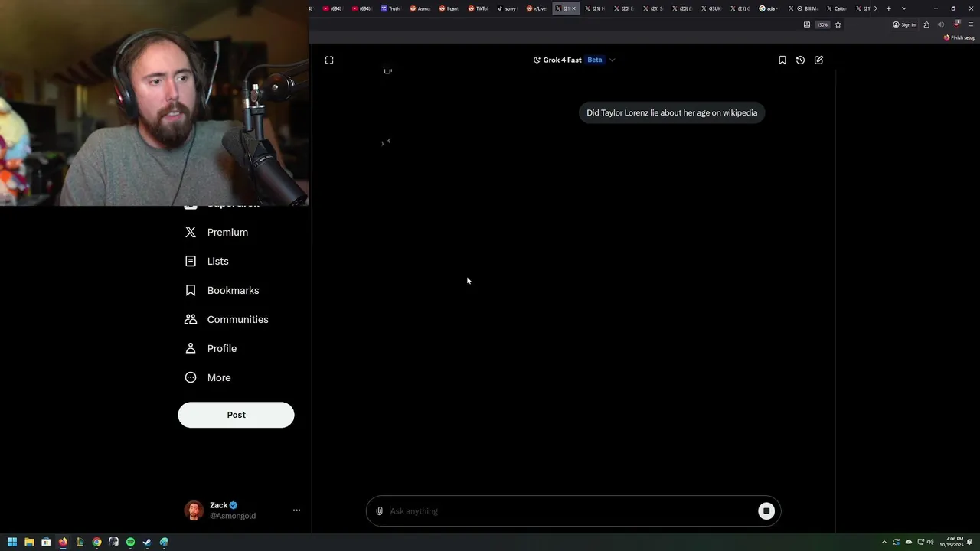This screenshot has width=980, height=551.
Task: Click the volume icon in the system tray
Action: (x=930, y=542)
